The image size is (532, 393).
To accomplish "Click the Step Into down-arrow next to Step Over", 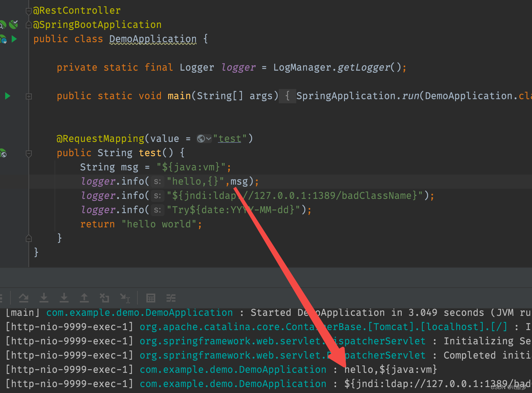I will click(44, 298).
